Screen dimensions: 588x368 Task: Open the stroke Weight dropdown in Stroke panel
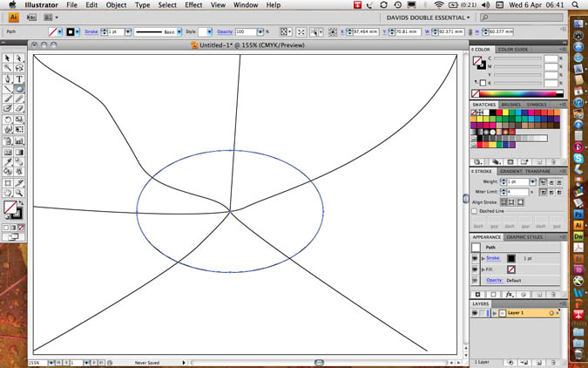pyautogui.click(x=531, y=181)
